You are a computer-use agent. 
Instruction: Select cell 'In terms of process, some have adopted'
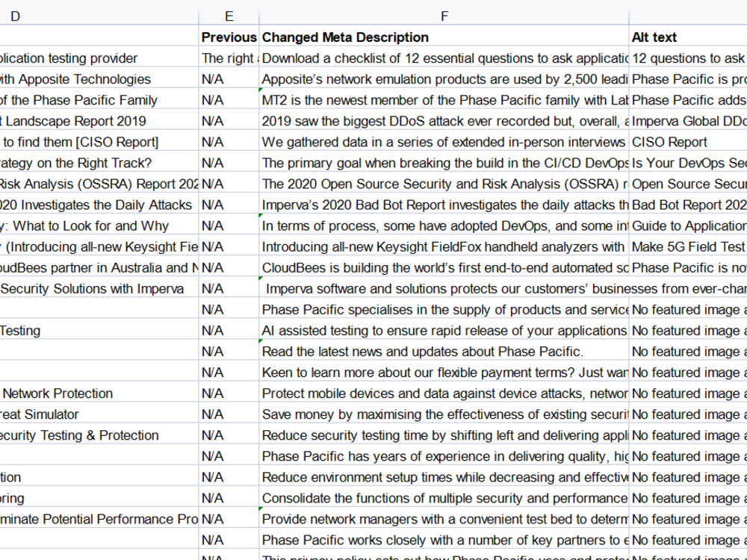(444, 225)
